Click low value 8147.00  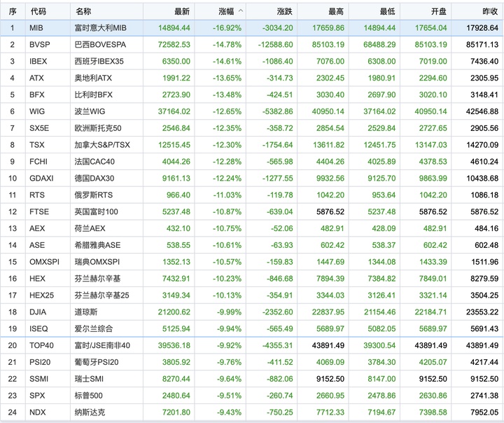coord(381,379)
